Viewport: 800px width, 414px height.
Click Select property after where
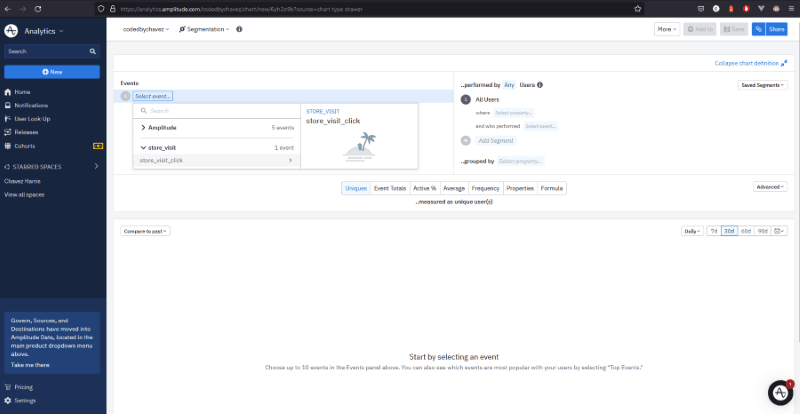click(513, 112)
